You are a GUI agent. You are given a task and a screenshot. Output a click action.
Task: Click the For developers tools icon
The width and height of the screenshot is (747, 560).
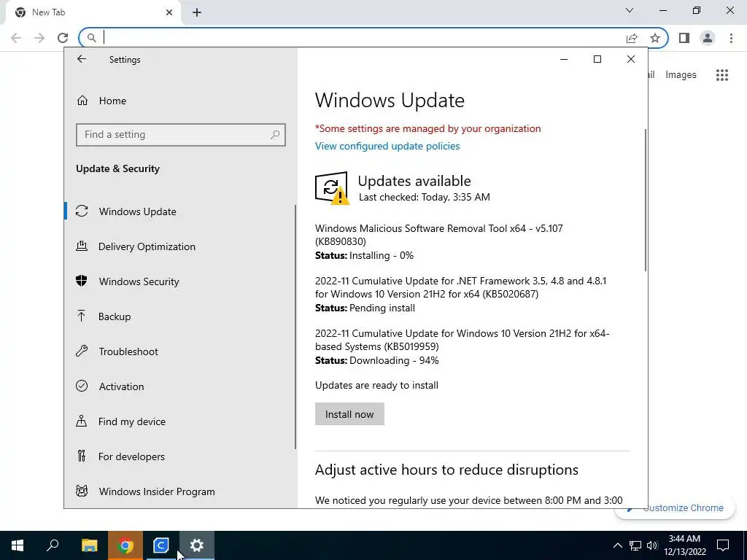[82, 456]
